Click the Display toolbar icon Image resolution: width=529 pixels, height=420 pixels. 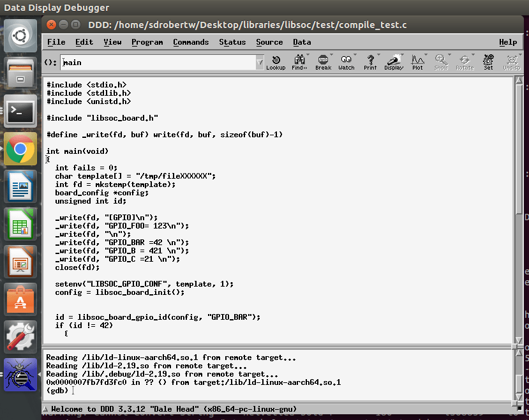[x=394, y=62]
